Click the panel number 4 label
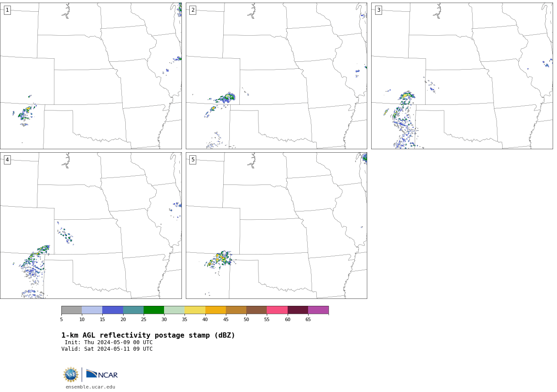Viewport: 557px width, 392px height. (7, 160)
